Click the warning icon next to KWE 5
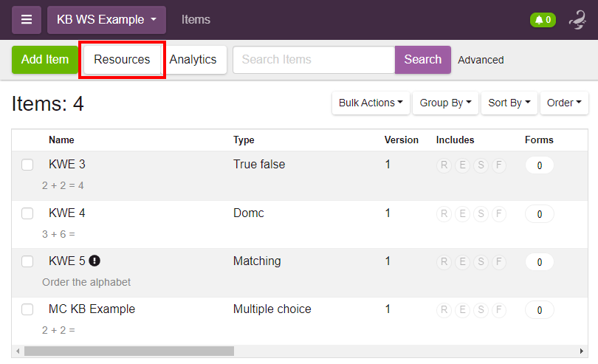The image size is (598, 364). 94,261
